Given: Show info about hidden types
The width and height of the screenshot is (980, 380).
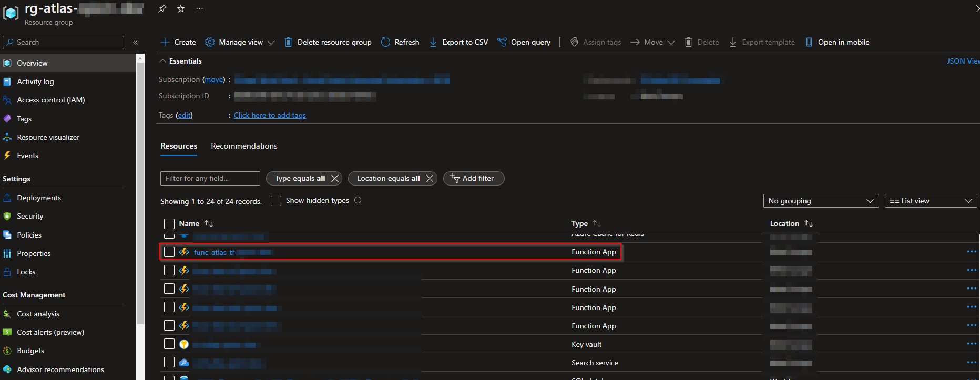Looking at the screenshot, I should coord(358,200).
